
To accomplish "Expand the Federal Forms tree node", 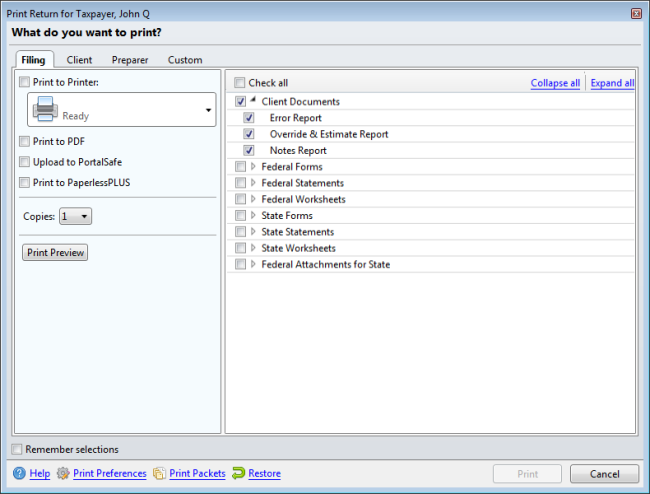I will tap(253, 167).
